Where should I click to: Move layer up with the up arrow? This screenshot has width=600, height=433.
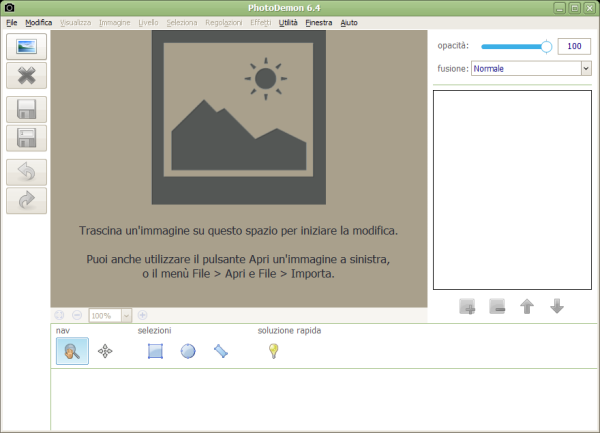[527, 307]
